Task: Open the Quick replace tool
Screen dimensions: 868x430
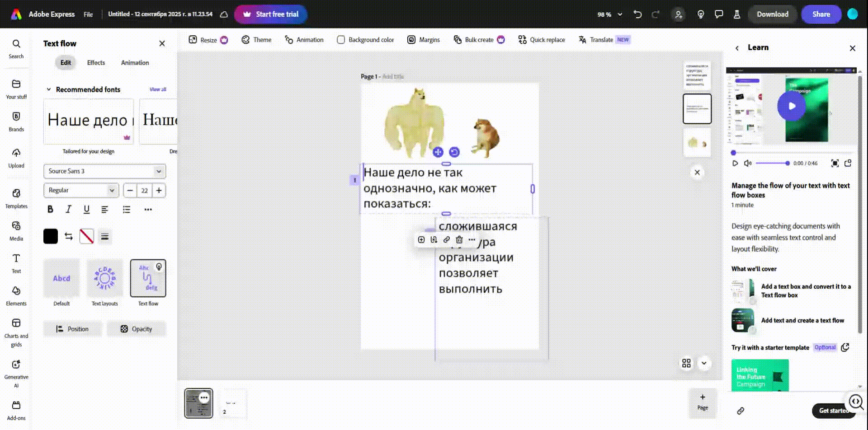Action: click(x=541, y=40)
